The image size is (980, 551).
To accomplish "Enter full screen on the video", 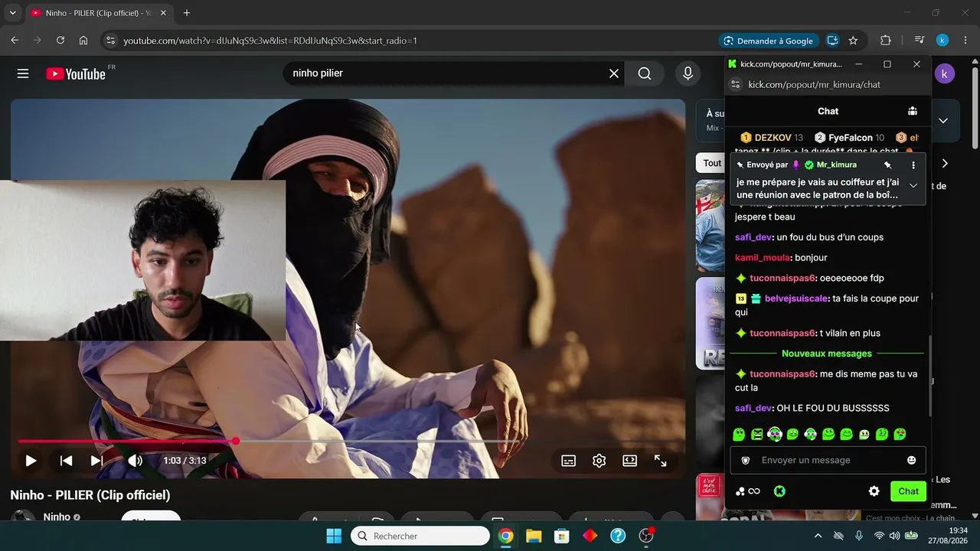I will pos(660,461).
